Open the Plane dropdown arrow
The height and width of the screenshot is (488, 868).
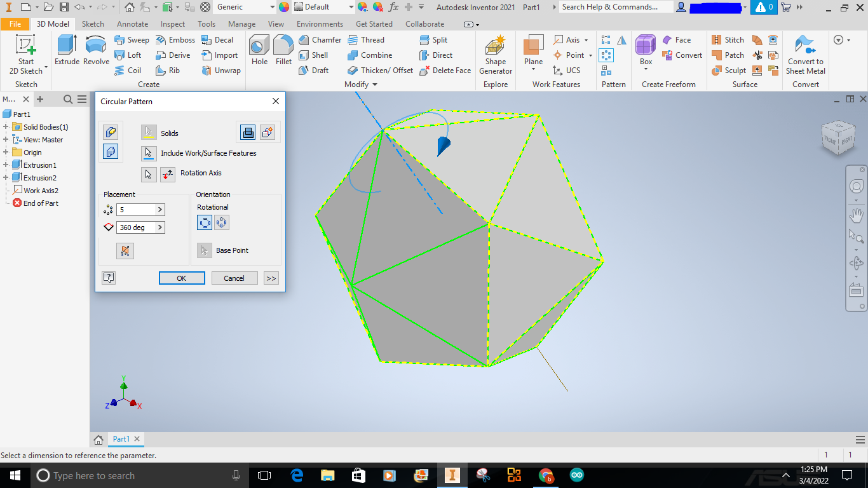[x=533, y=69]
